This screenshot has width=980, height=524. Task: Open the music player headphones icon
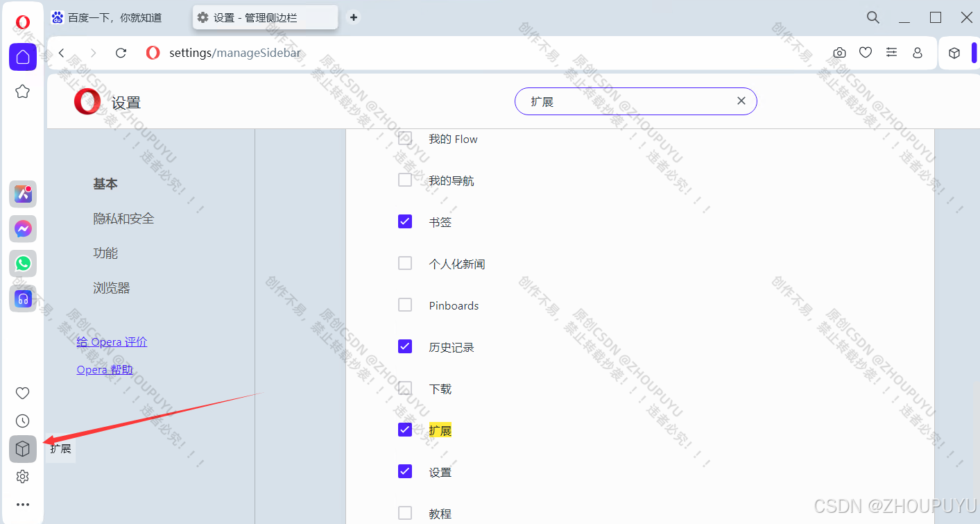pos(23,298)
